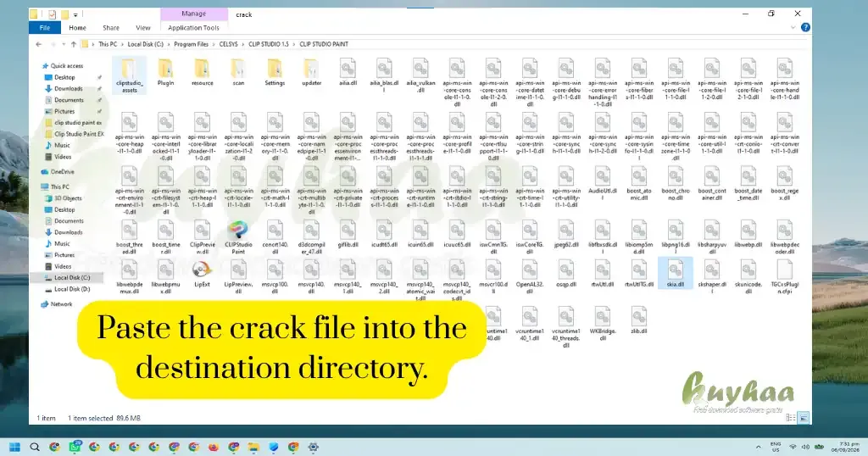Image resolution: width=868 pixels, height=456 pixels.
Task: Click the Properties quick access toolbar icon
Action: tap(52, 14)
